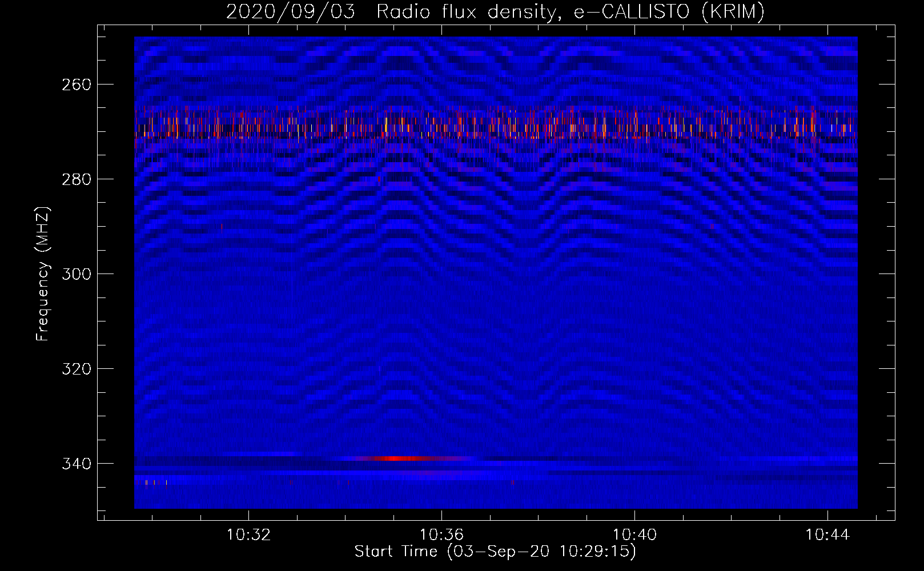This screenshot has width=924, height=571.
Task: Click the 10:32 time tick label
Action: (248, 535)
